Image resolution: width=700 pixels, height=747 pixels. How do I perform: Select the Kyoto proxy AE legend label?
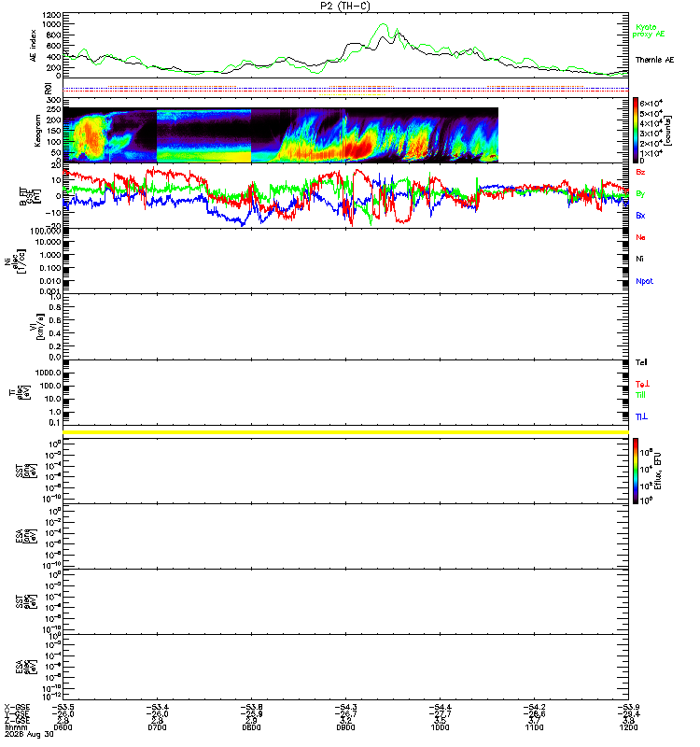pos(648,31)
